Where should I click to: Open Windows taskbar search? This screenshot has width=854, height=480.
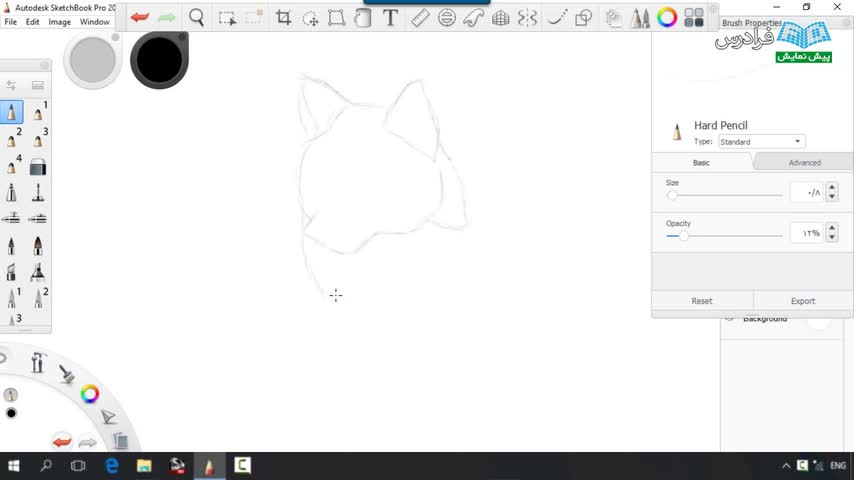46,466
